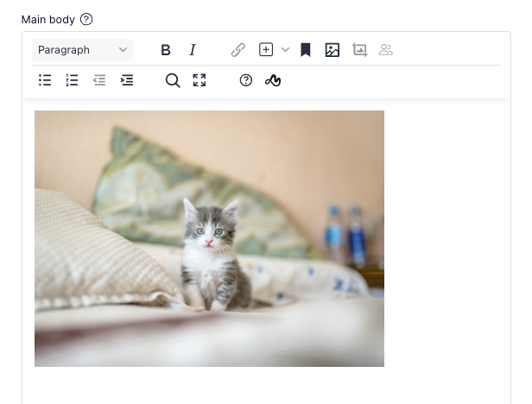
Task: Click the increase indent icon
Action: pyautogui.click(x=127, y=80)
